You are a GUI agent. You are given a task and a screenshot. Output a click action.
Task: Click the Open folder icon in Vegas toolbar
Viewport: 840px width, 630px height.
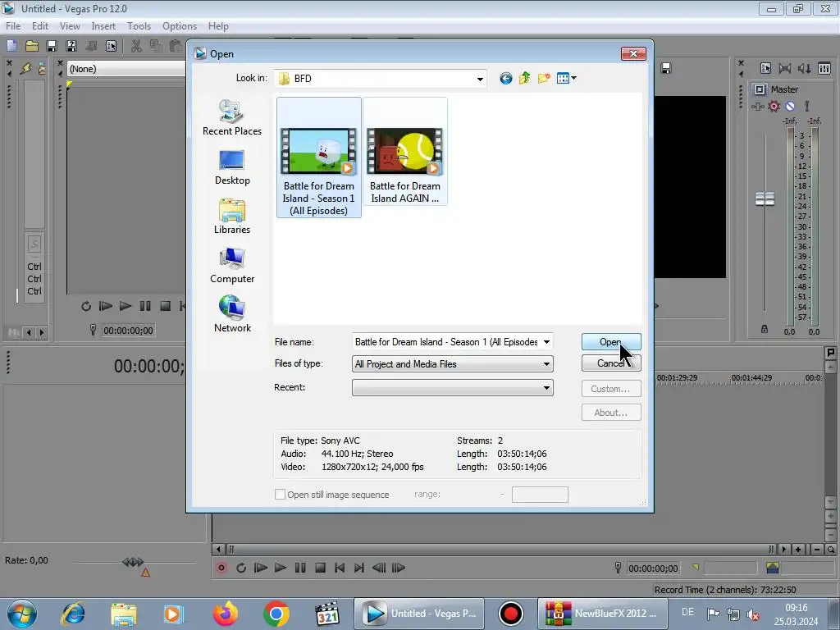(x=32, y=47)
